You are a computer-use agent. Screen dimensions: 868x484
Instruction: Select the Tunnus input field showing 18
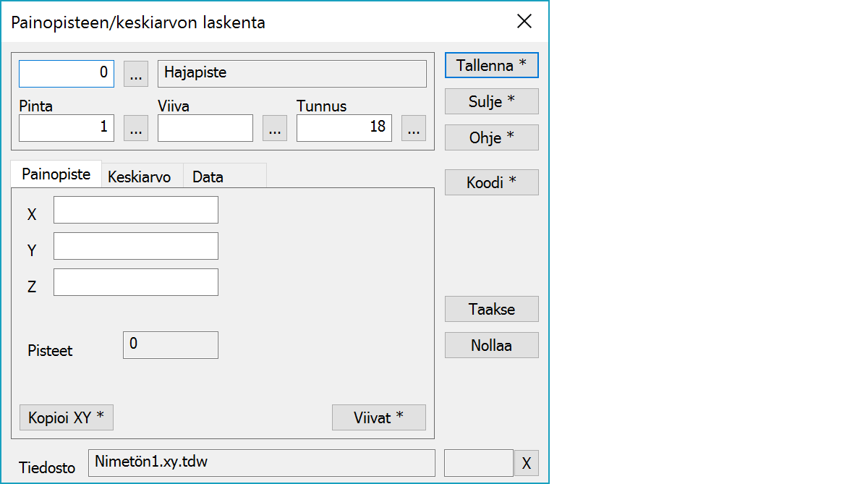344,128
